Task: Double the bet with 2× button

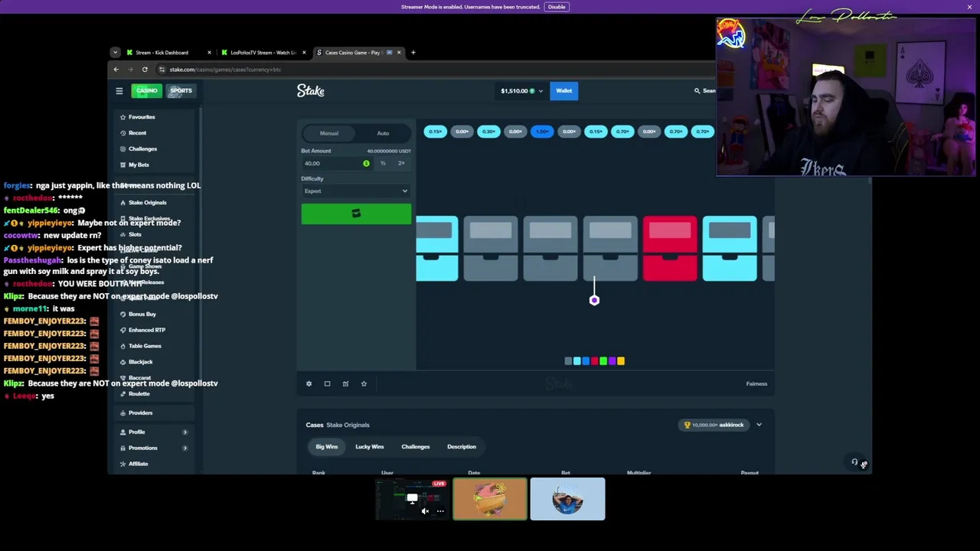Action: (401, 163)
